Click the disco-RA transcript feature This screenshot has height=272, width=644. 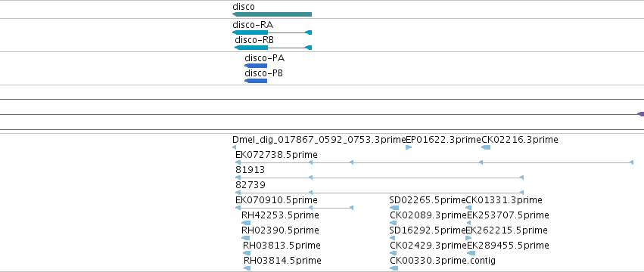click(272, 32)
